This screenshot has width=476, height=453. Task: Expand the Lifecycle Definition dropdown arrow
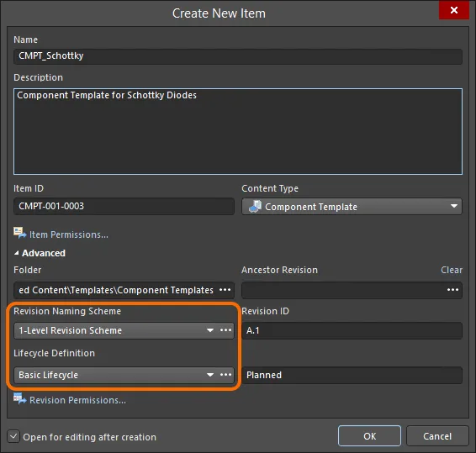click(210, 375)
